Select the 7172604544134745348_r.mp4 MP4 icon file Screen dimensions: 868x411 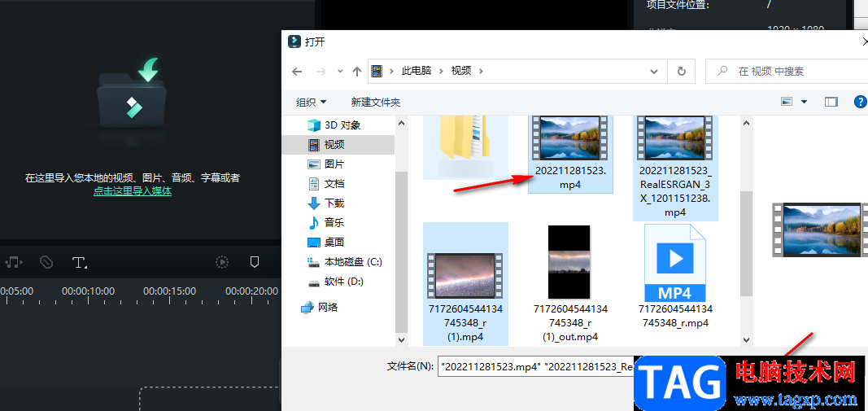[675, 277]
